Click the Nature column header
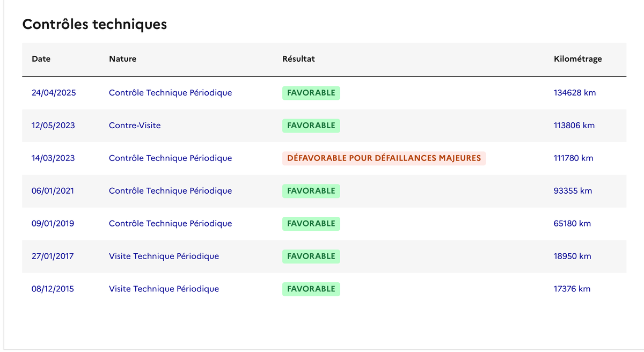The image size is (644, 352). pyautogui.click(x=122, y=59)
